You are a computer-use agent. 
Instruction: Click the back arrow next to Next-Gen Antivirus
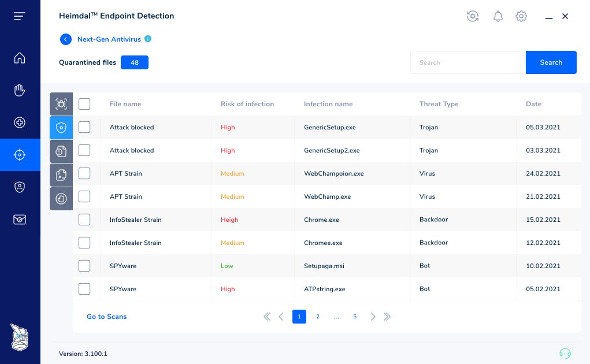(x=66, y=39)
